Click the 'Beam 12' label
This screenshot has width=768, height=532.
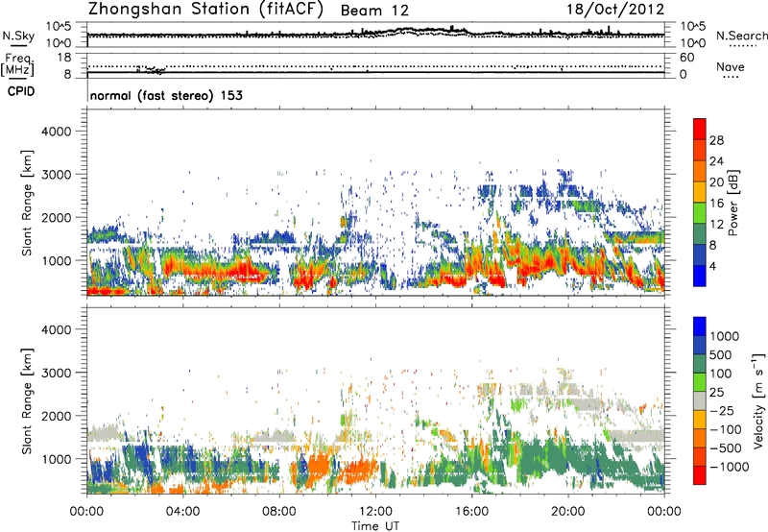[x=374, y=11]
